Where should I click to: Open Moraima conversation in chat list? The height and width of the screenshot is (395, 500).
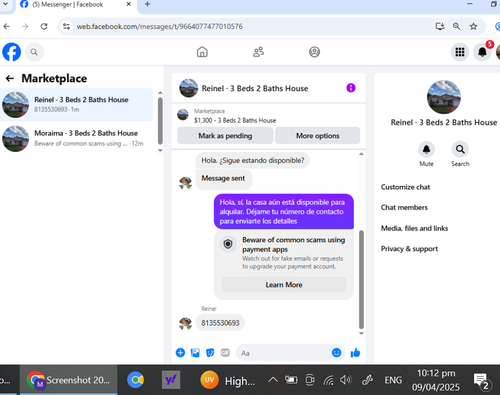[76, 138]
